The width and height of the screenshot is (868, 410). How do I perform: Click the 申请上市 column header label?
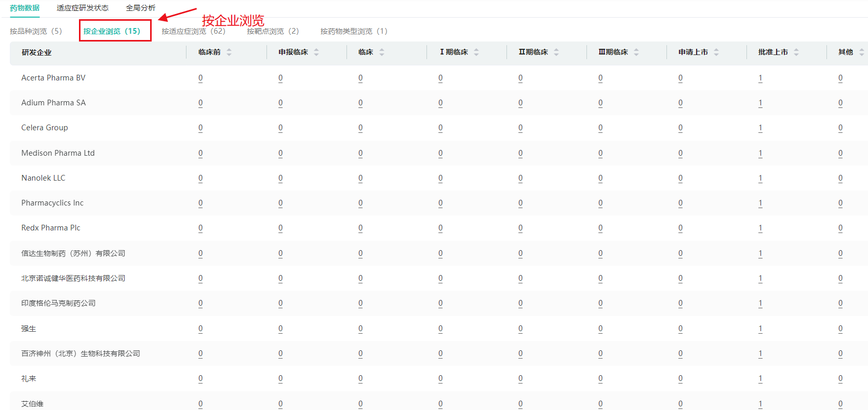(x=693, y=52)
